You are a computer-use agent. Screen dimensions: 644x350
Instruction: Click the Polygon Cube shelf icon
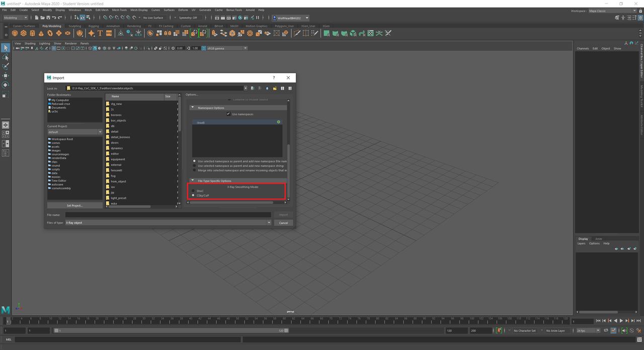coord(24,33)
